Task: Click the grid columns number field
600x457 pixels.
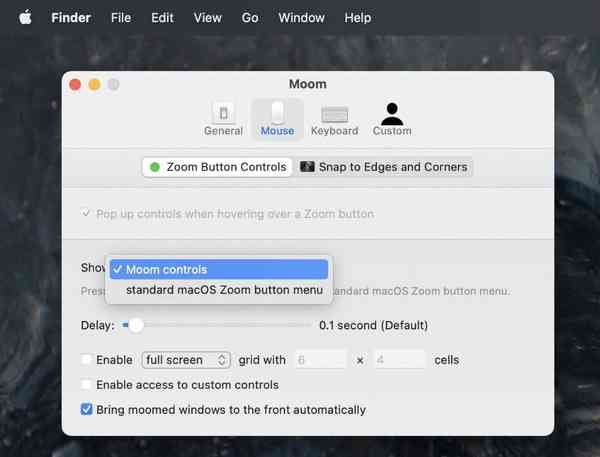Action: tap(320, 360)
